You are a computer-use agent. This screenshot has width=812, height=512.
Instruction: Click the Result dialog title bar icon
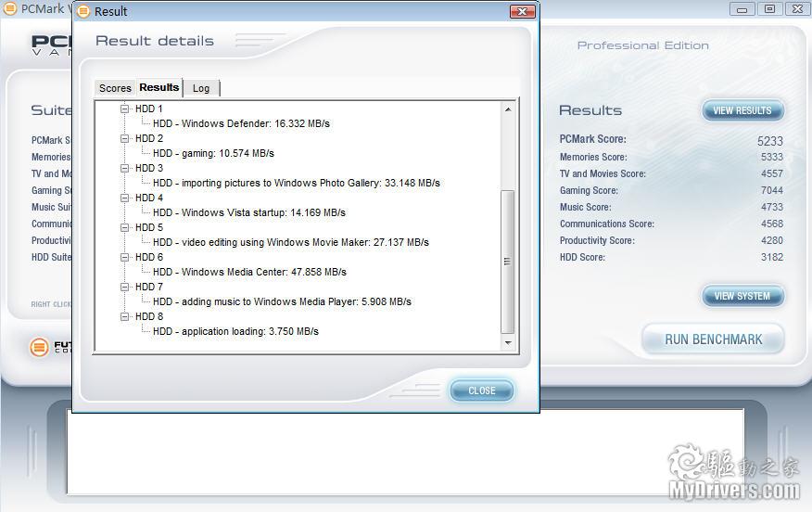click(x=83, y=11)
